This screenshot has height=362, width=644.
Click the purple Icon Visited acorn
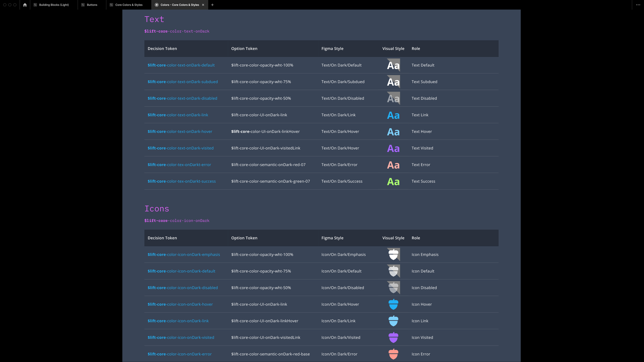[x=393, y=337]
